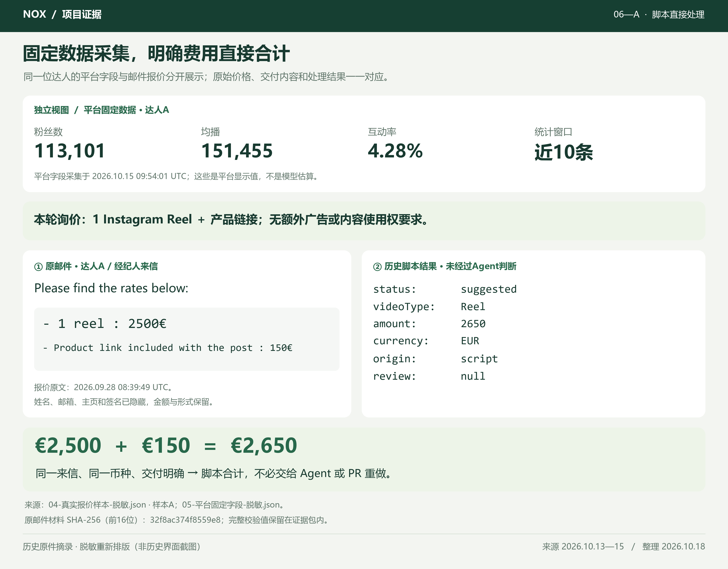Viewport: 728px width, 569px height.
Task: Click the line "Please find the rates below:"
Action: (x=111, y=288)
